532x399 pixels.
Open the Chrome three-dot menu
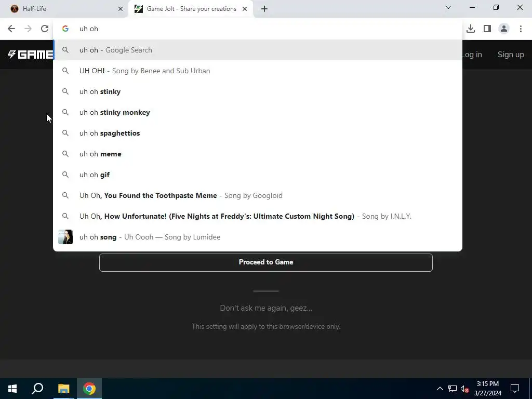(x=521, y=29)
